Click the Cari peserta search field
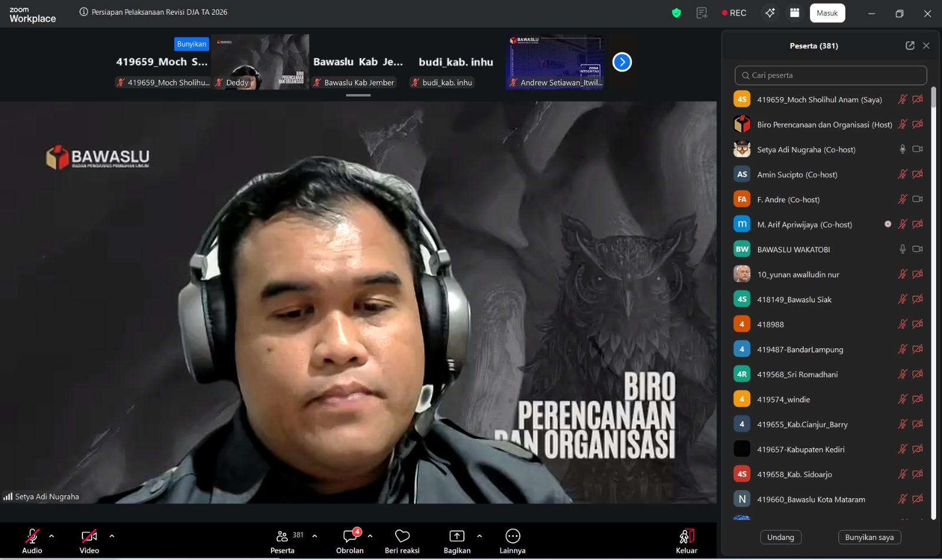 (x=831, y=75)
